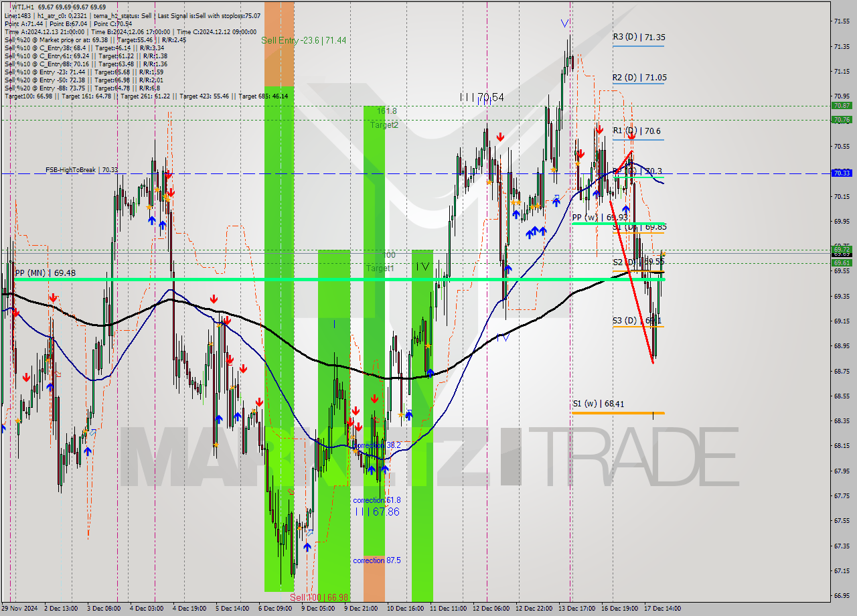Click the green 70.87 price tag

pos(842,106)
